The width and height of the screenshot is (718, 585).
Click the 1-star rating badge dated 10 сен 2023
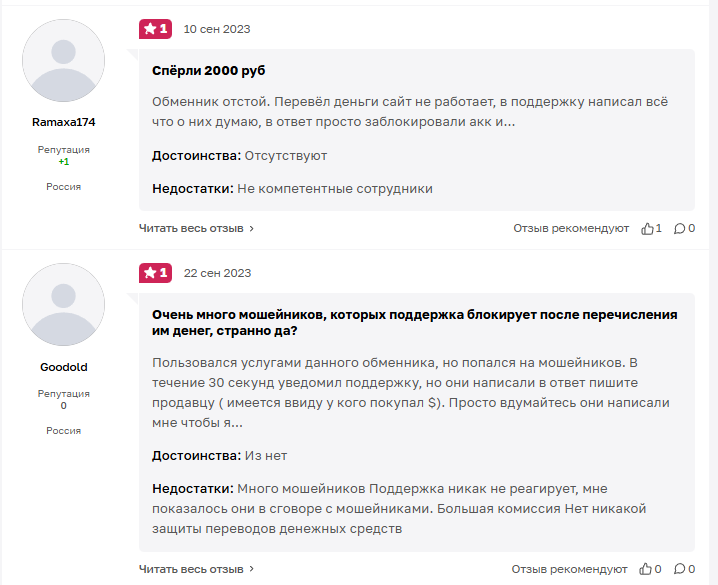click(155, 29)
